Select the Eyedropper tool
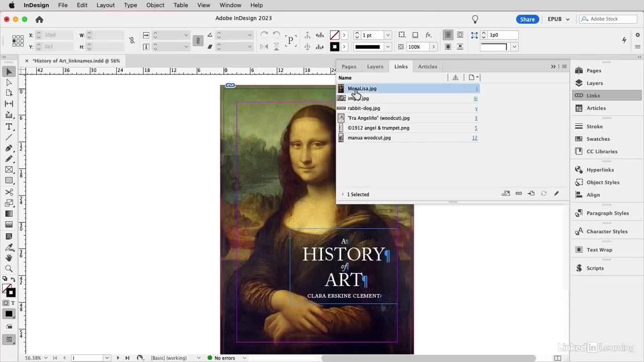The height and width of the screenshot is (362, 644). coord(9,247)
